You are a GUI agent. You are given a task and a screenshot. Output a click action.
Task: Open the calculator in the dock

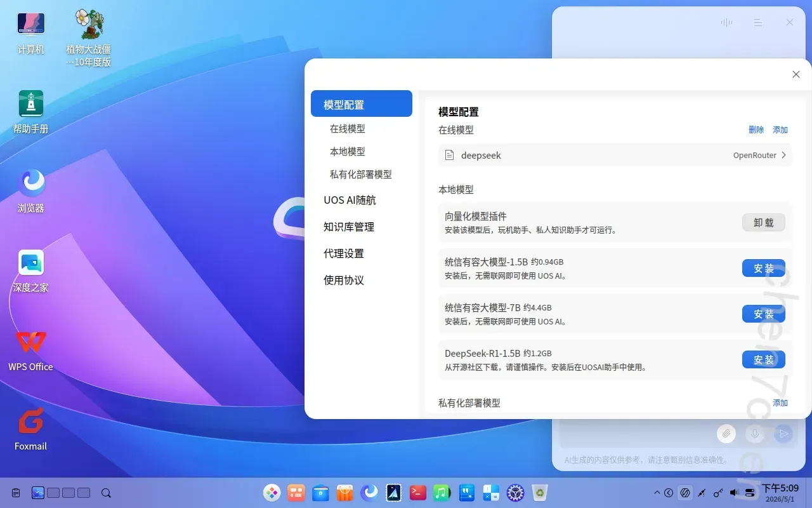491,493
